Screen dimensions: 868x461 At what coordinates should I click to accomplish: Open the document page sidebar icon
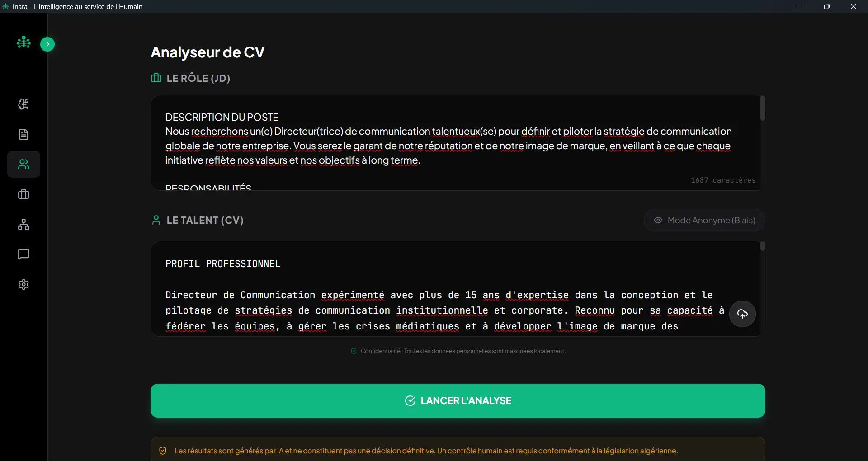pyautogui.click(x=24, y=134)
